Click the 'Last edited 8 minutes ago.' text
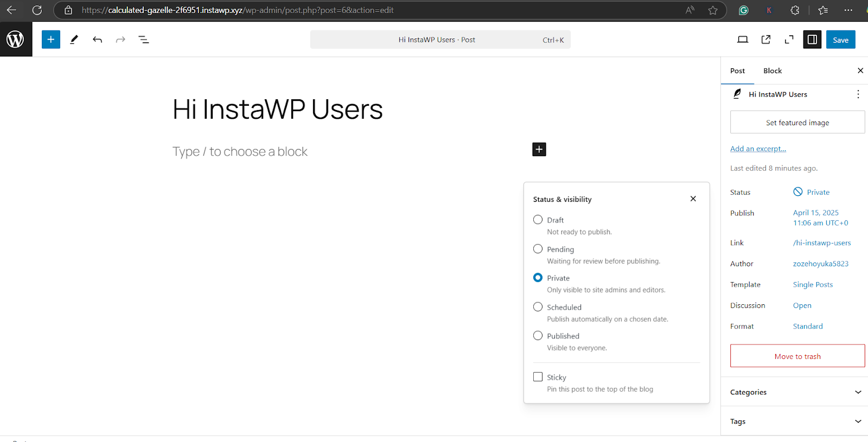 (774, 169)
